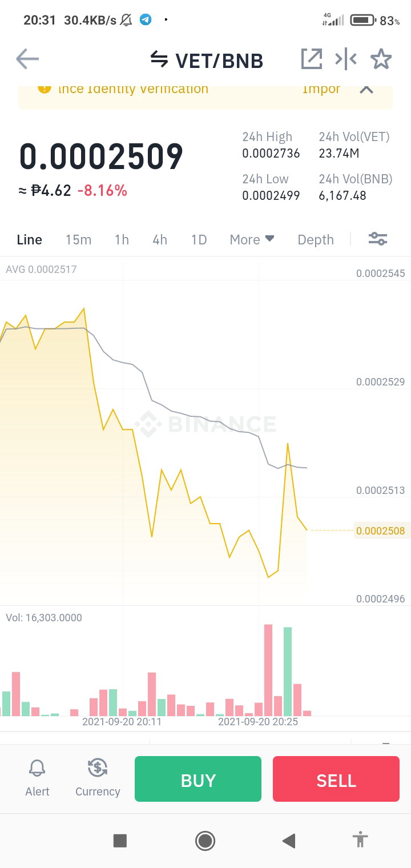This screenshot has height=868, width=411.
Task: Select the 1D interval tab
Action: click(199, 240)
